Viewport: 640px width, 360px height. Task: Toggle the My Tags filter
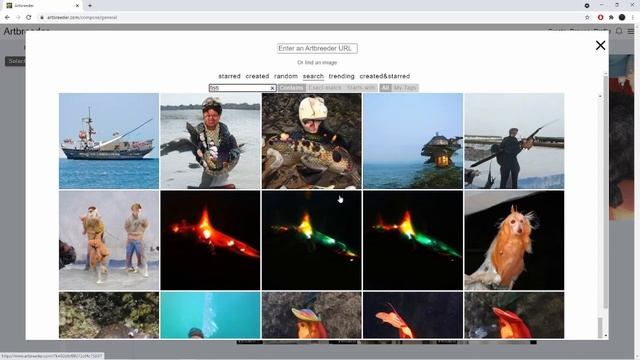click(x=405, y=88)
